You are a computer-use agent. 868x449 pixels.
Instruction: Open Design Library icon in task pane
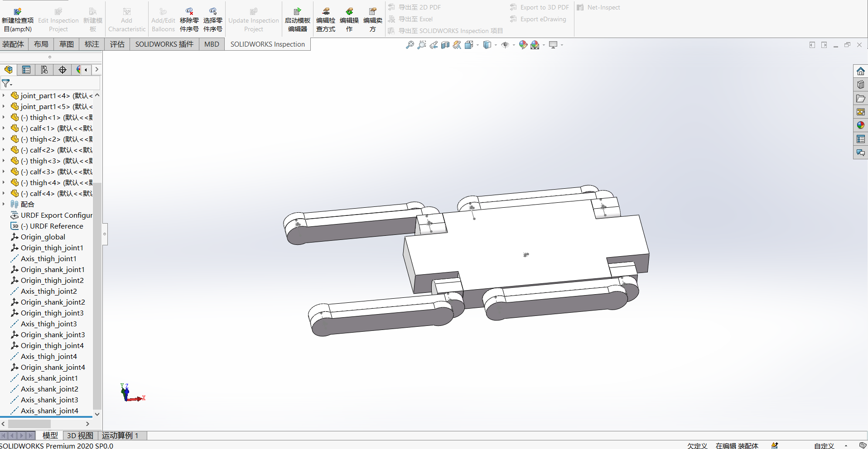pos(861,85)
